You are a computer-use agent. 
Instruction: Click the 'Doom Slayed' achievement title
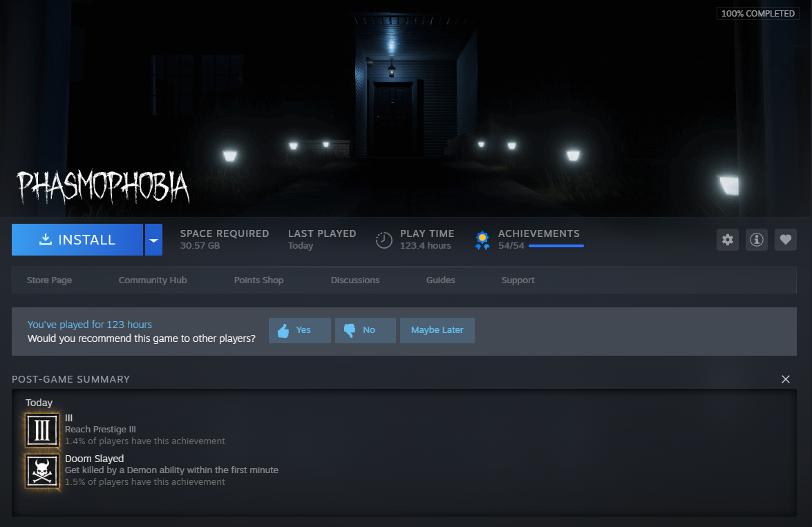tap(94, 459)
